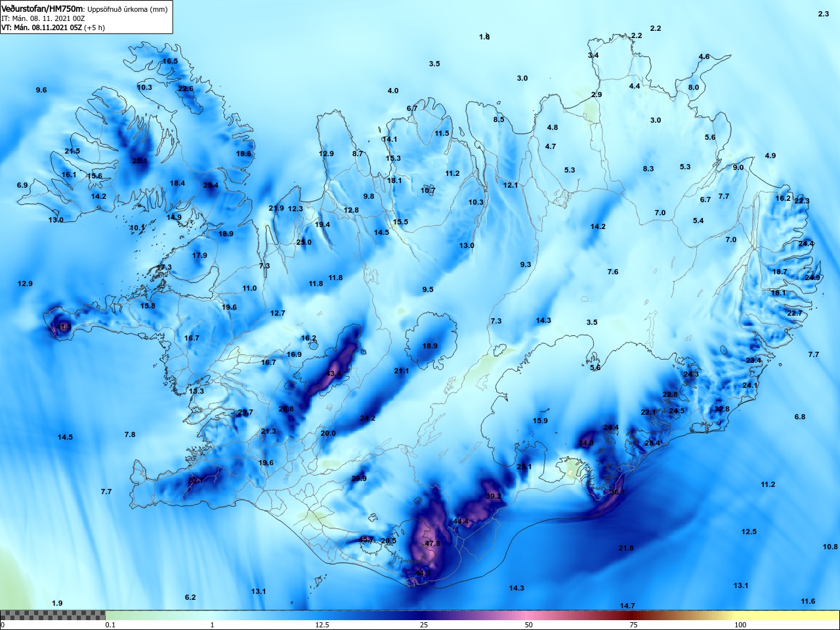Click the 32.8 precipitation value

tap(722, 409)
